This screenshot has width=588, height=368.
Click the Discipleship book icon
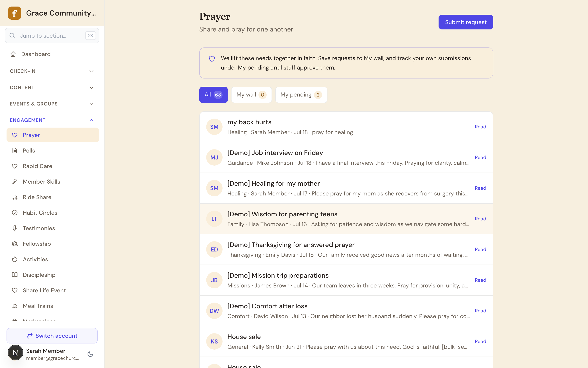(15, 275)
